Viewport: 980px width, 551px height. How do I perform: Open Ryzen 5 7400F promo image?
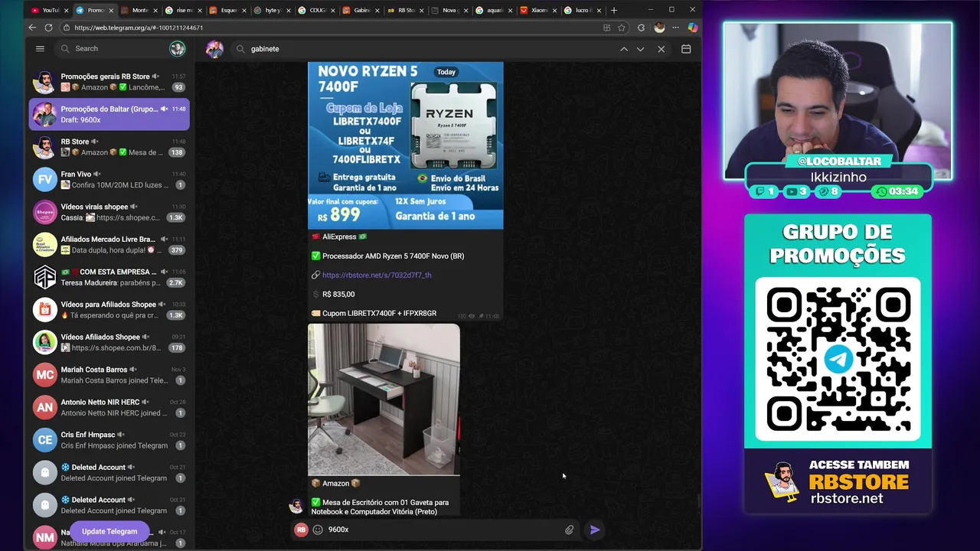click(x=406, y=145)
